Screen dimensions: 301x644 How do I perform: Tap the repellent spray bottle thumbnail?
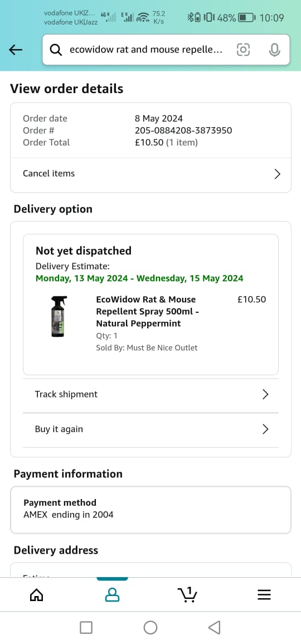tap(59, 317)
